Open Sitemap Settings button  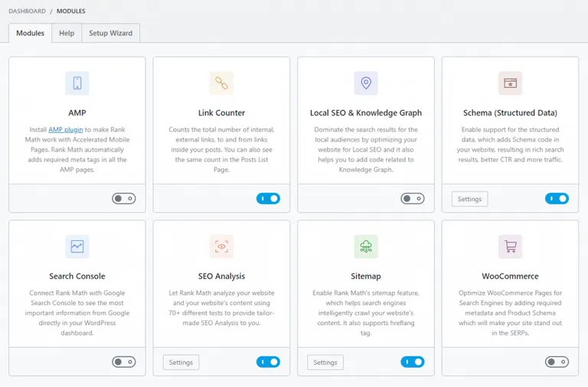coord(325,363)
